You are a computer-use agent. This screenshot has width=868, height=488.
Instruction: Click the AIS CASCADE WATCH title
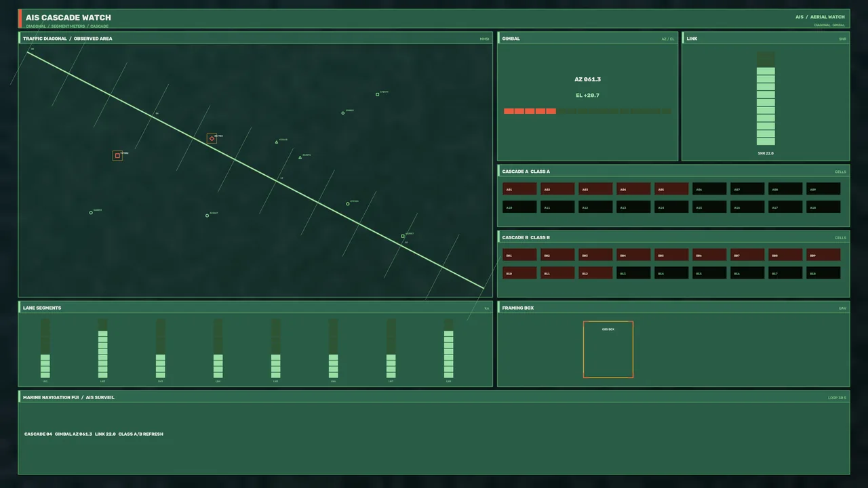[x=68, y=18]
